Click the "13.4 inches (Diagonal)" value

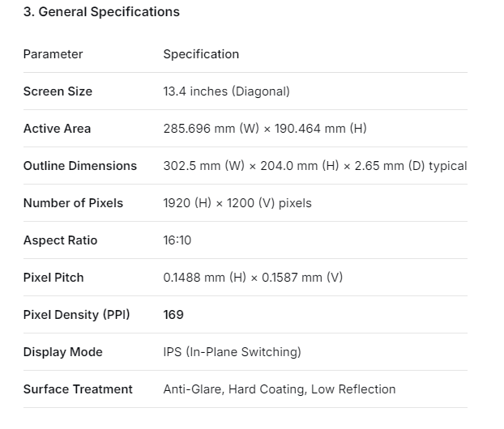pyautogui.click(x=226, y=91)
